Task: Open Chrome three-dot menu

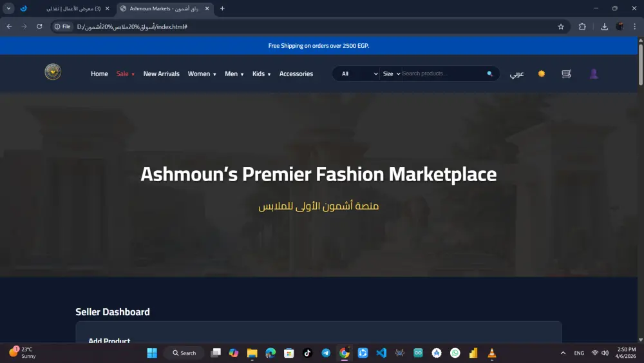Action: click(634, 26)
